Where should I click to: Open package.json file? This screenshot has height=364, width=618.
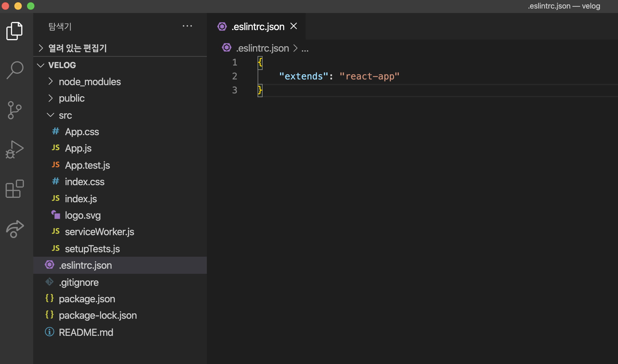120,299
